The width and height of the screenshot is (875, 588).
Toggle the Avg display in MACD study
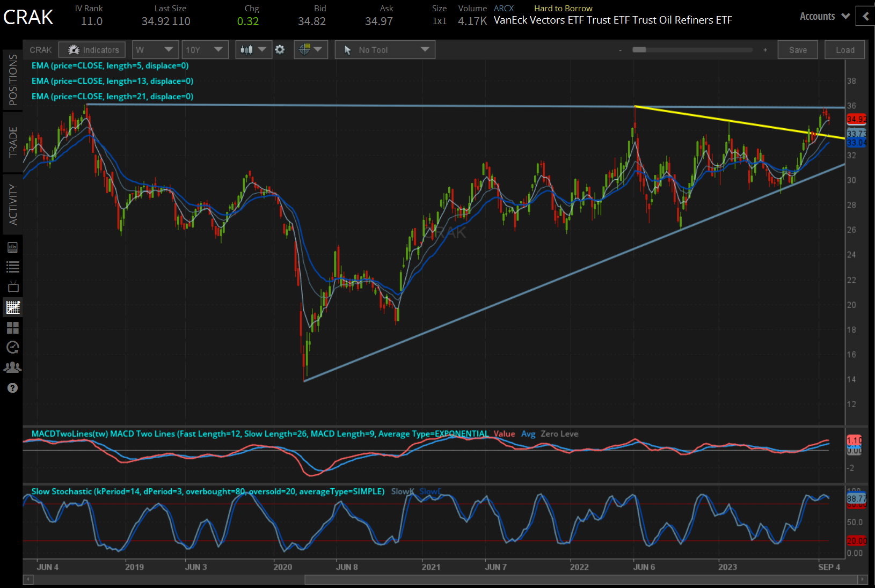point(528,433)
